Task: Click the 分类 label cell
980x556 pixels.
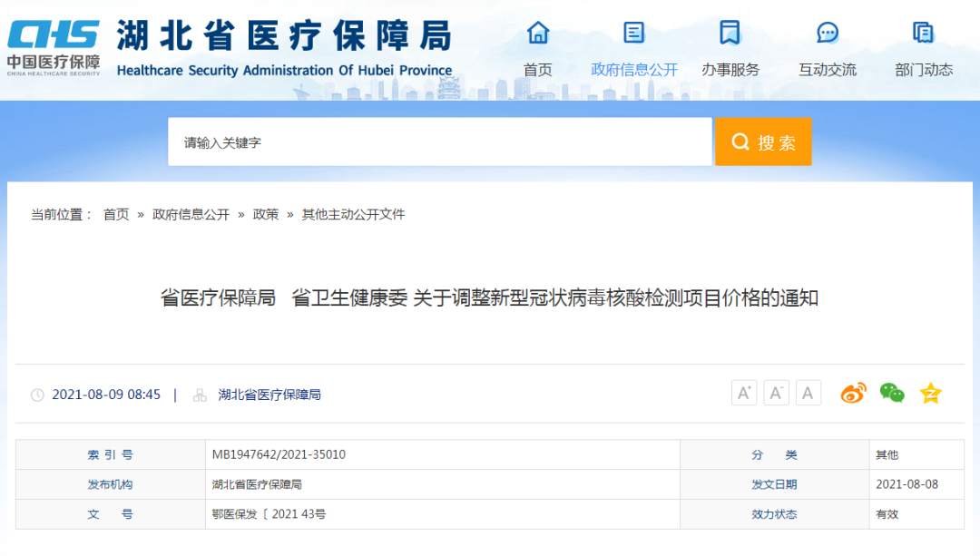Action: [774, 454]
